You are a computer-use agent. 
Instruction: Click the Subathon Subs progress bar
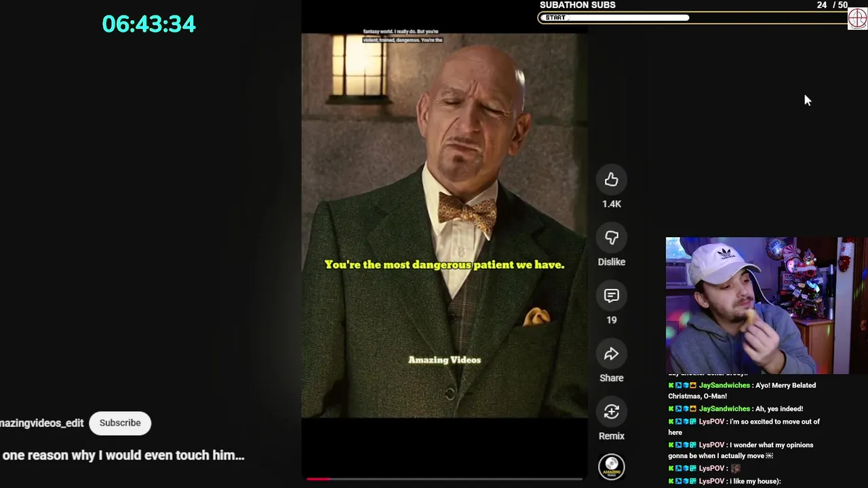(693, 18)
